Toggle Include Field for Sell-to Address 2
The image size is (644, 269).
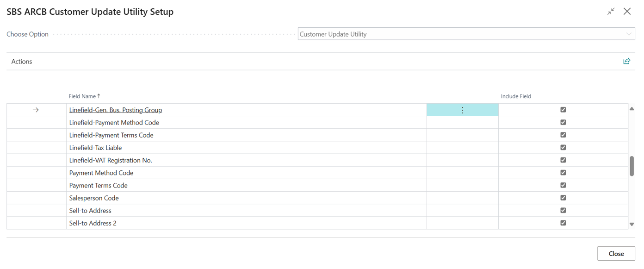[563, 223]
